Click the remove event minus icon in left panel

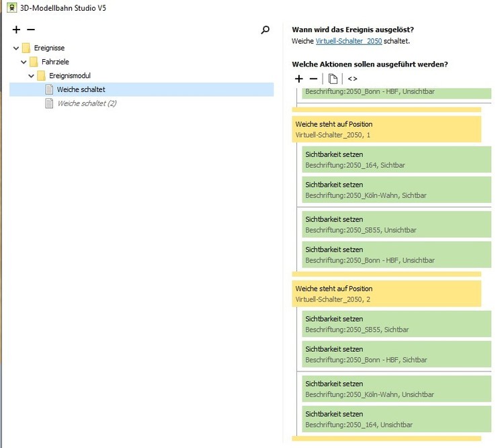point(30,30)
